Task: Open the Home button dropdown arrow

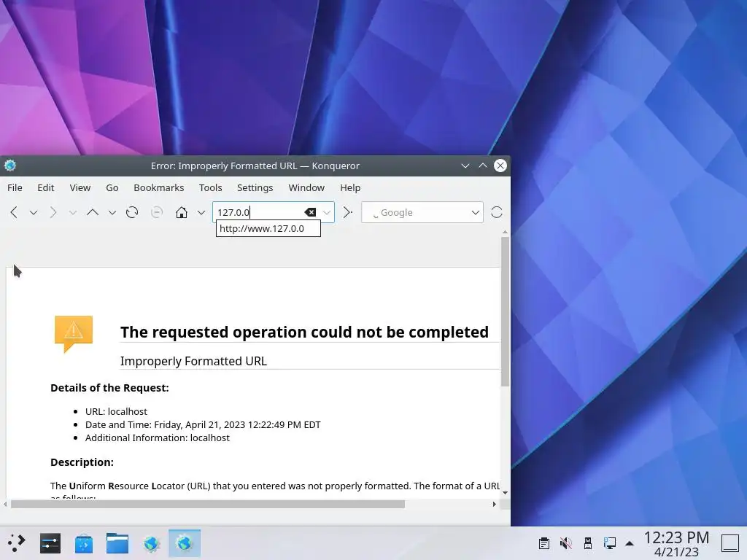Action: [201, 212]
